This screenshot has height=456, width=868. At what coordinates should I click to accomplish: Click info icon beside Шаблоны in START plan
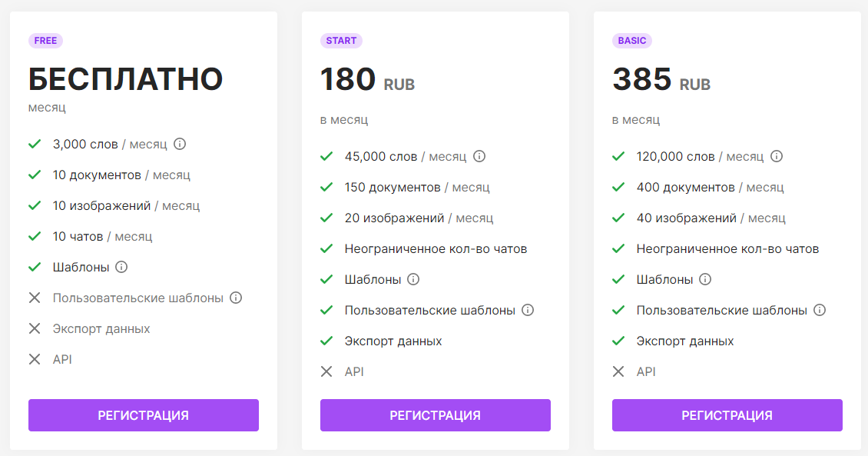413,279
